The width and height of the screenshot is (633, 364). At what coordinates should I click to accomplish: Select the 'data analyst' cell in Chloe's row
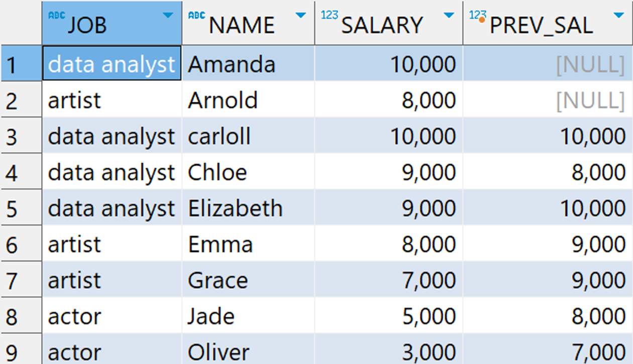[112, 172]
